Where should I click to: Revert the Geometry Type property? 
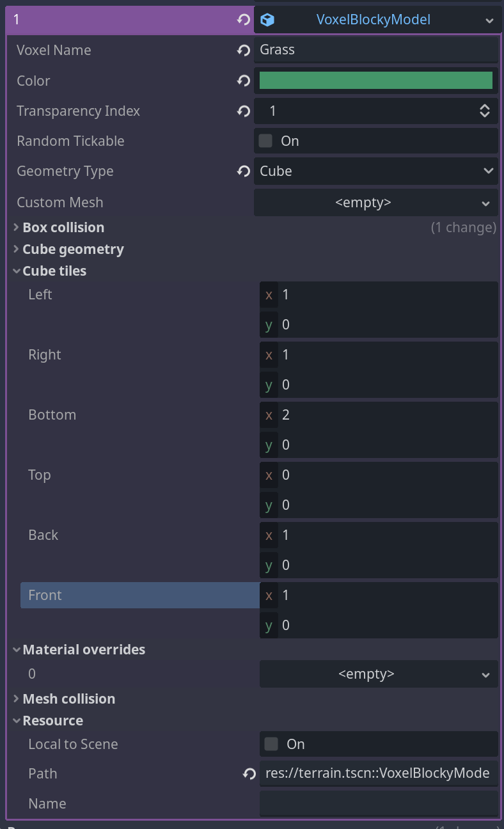tap(243, 171)
